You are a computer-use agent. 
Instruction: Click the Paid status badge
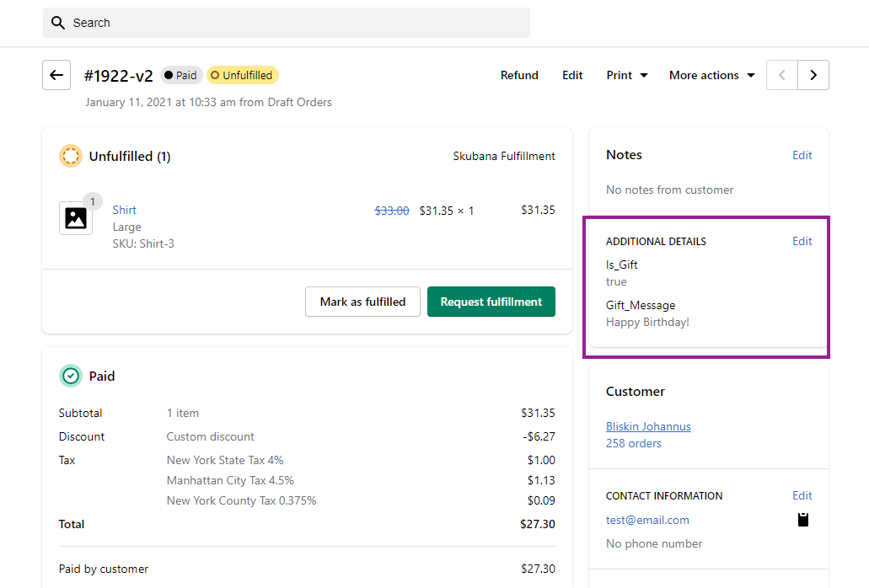pyautogui.click(x=180, y=75)
